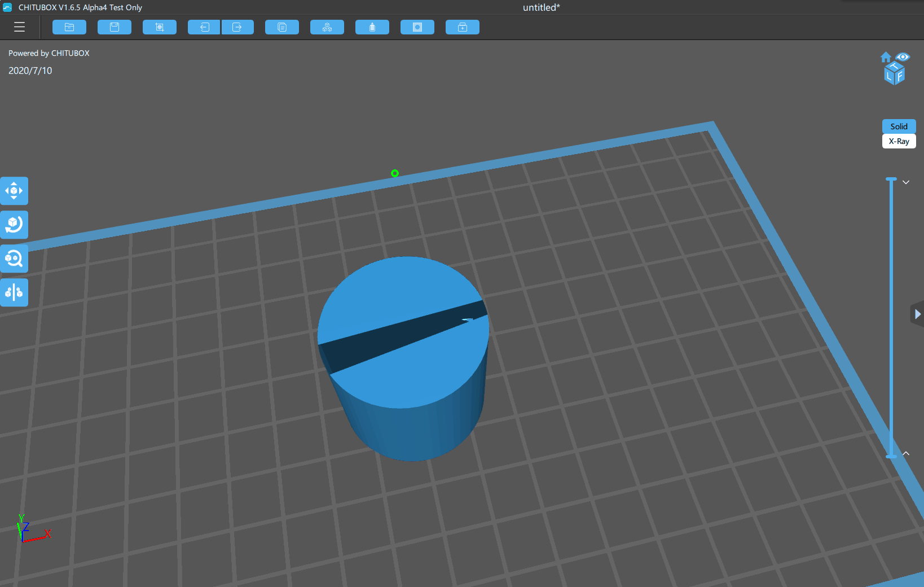The height and width of the screenshot is (587, 924).
Task: Copy the model using the clipboard icon
Action: tap(281, 27)
